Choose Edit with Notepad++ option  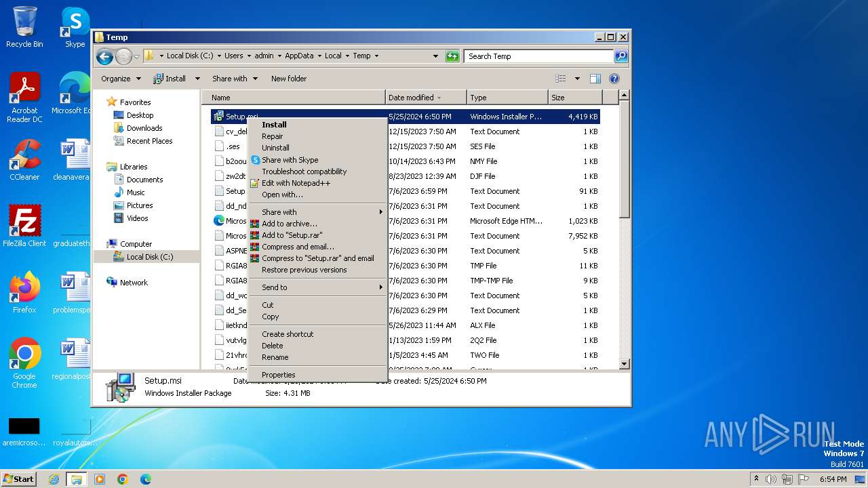296,183
